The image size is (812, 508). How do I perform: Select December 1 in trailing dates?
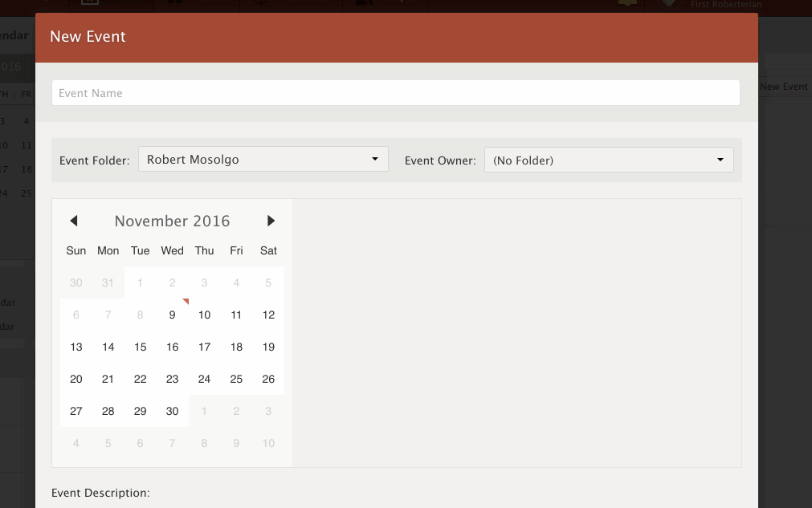coord(205,411)
